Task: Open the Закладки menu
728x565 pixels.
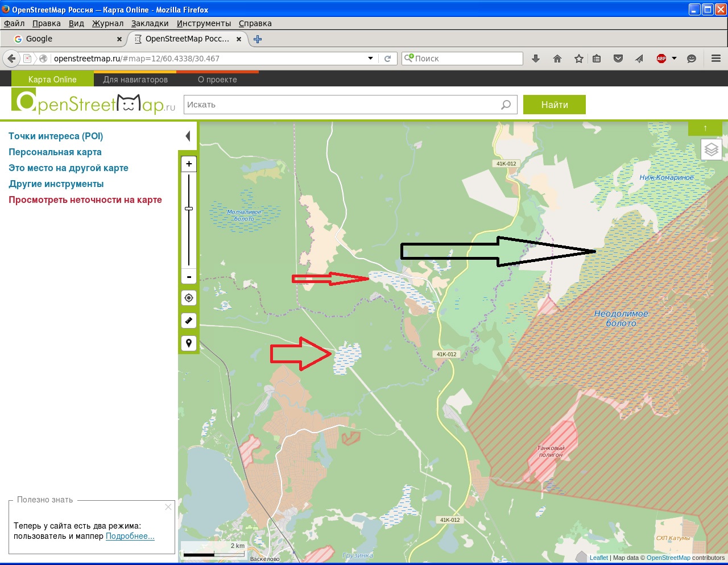Action: [x=150, y=23]
